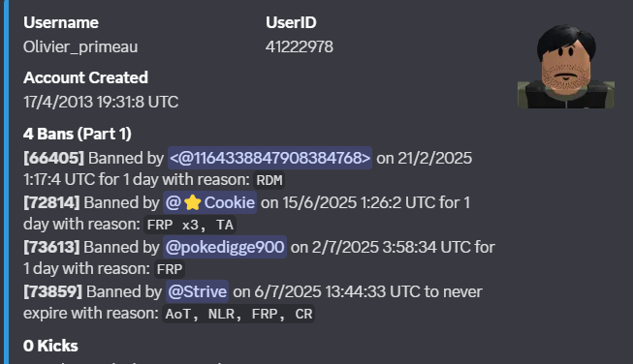Open the @pokedigge900 mention
Image resolution: width=633 pixels, height=364 pixels.
(225, 247)
